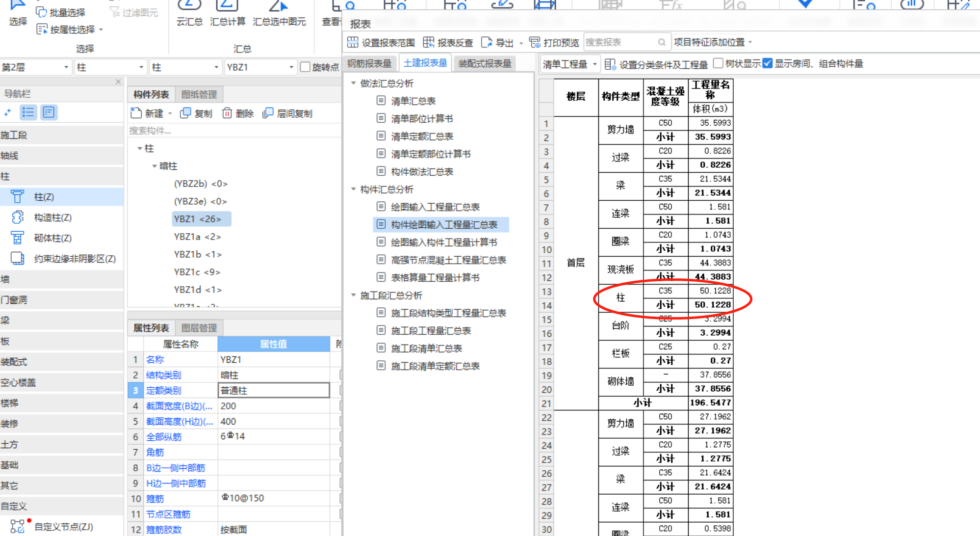This screenshot has height=536, width=980.
Task: Open the 梁 navigation category
Action: point(62,321)
